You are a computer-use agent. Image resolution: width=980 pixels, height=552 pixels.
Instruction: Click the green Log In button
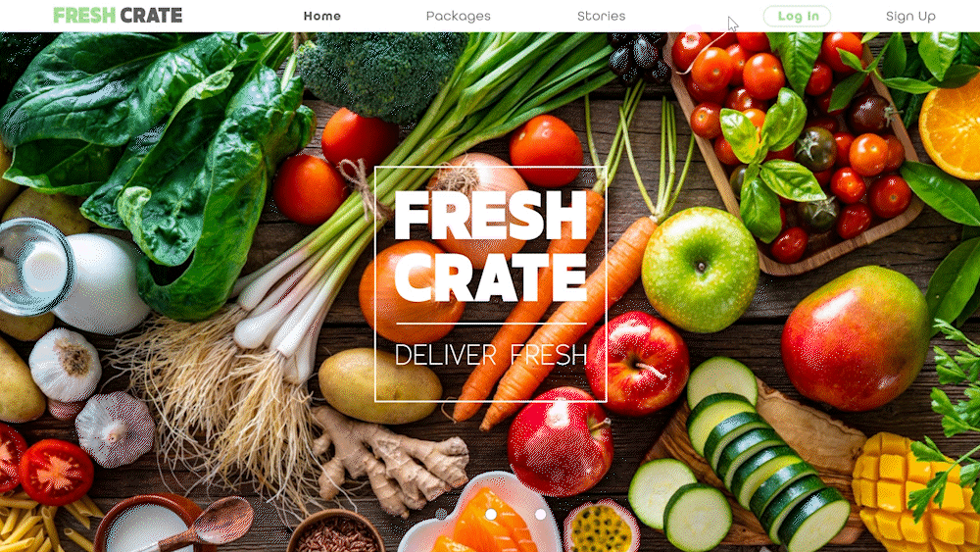pos(797,16)
